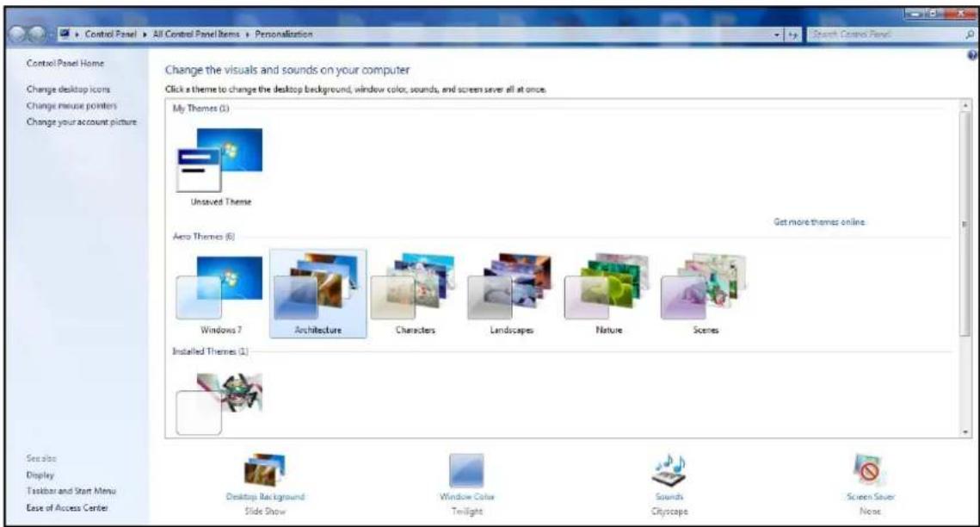Open Taskbar and Start Menu link

(71, 492)
